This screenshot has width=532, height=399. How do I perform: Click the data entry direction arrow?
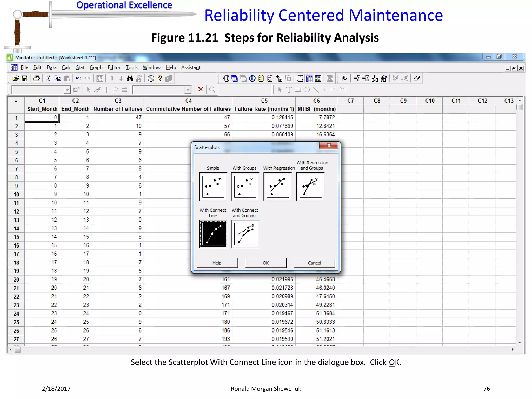coord(16,101)
